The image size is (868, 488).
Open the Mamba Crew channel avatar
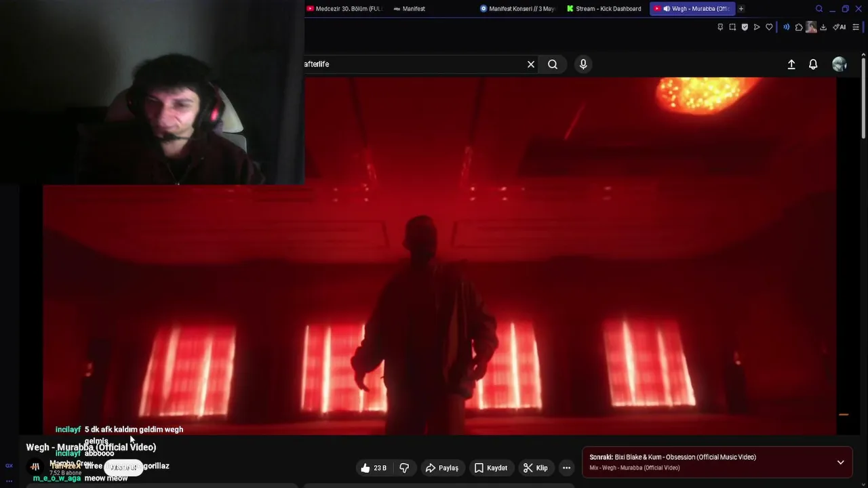coord(35,466)
